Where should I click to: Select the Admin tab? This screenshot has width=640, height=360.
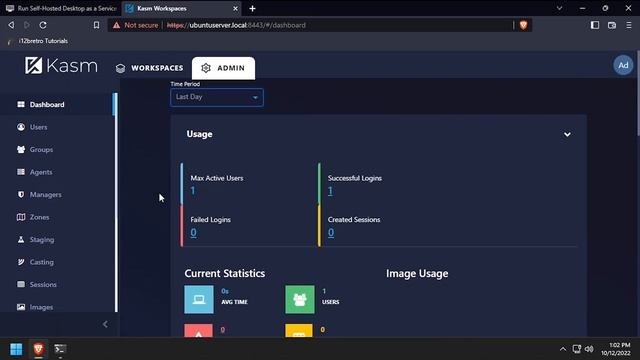click(223, 68)
